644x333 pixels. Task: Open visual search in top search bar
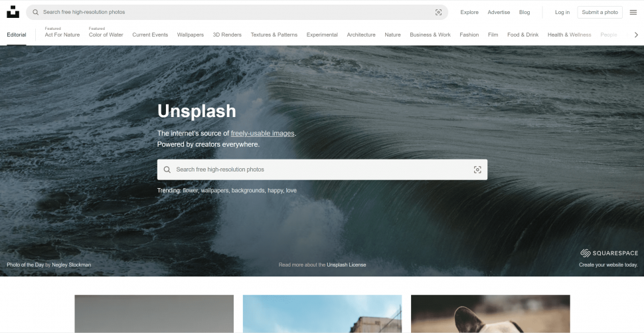point(438,13)
